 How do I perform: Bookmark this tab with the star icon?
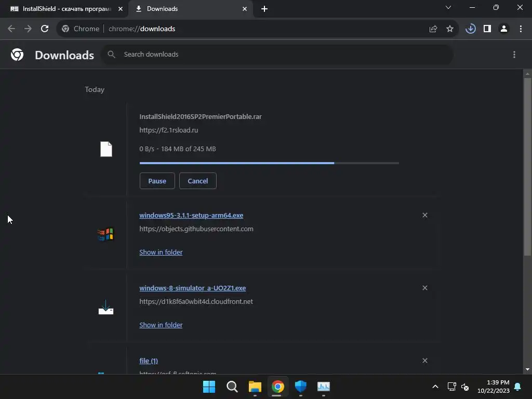pyautogui.click(x=450, y=29)
